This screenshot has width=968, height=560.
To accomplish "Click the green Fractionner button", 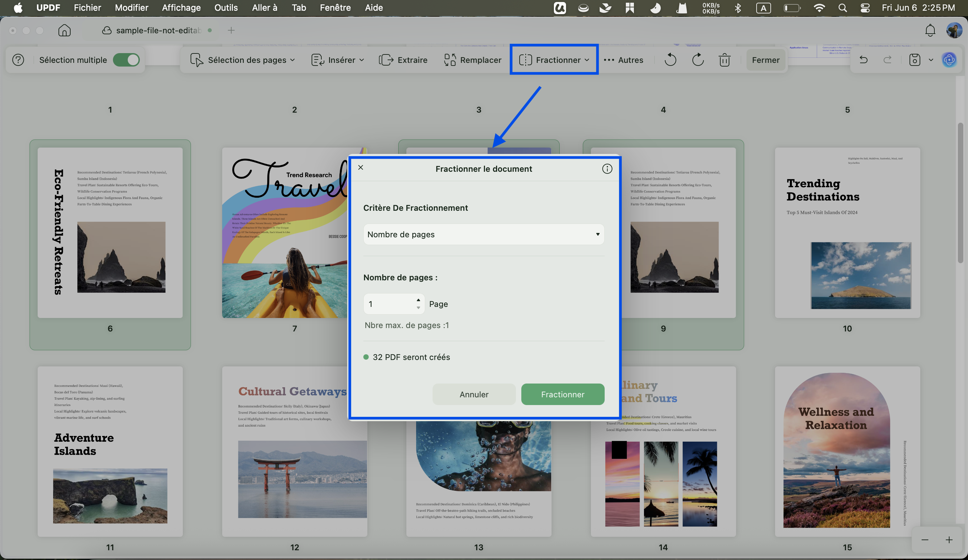I will pyautogui.click(x=562, y=394).
